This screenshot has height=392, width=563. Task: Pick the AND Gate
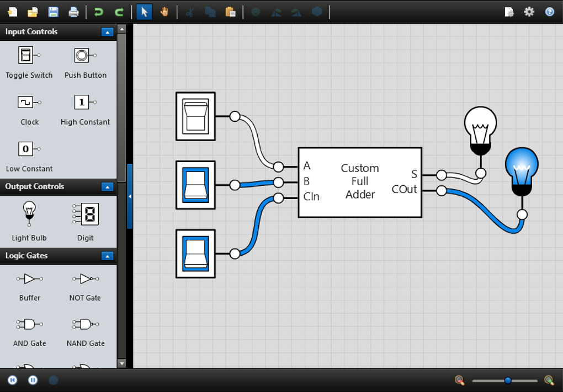(29, 332)
